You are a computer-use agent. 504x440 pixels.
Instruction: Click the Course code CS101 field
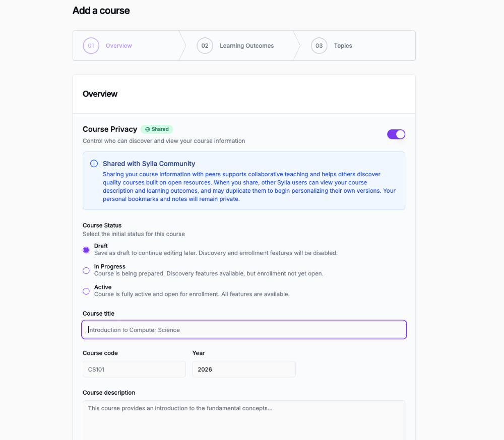(134, 369)
